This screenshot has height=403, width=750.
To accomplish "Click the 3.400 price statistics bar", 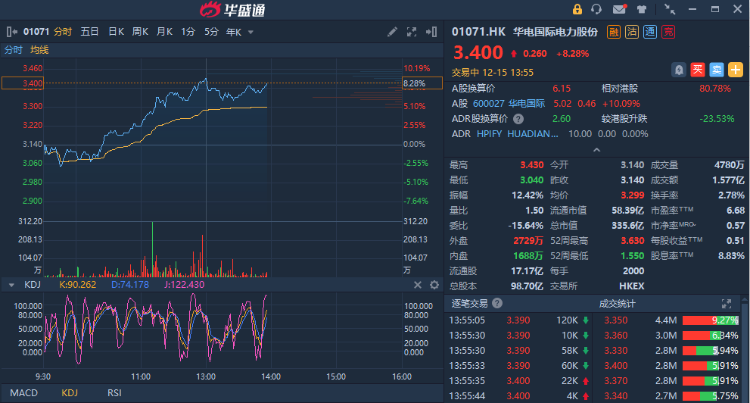I will [x=710, y=366].
